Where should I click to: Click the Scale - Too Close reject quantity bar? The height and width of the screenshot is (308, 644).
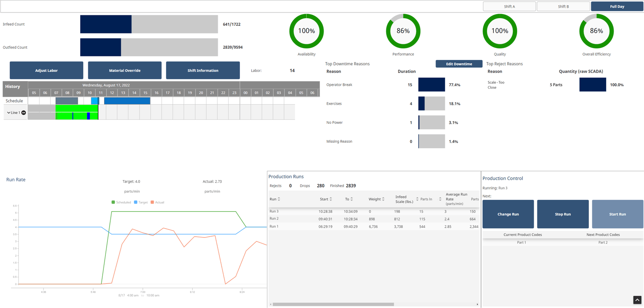[592, 85]
